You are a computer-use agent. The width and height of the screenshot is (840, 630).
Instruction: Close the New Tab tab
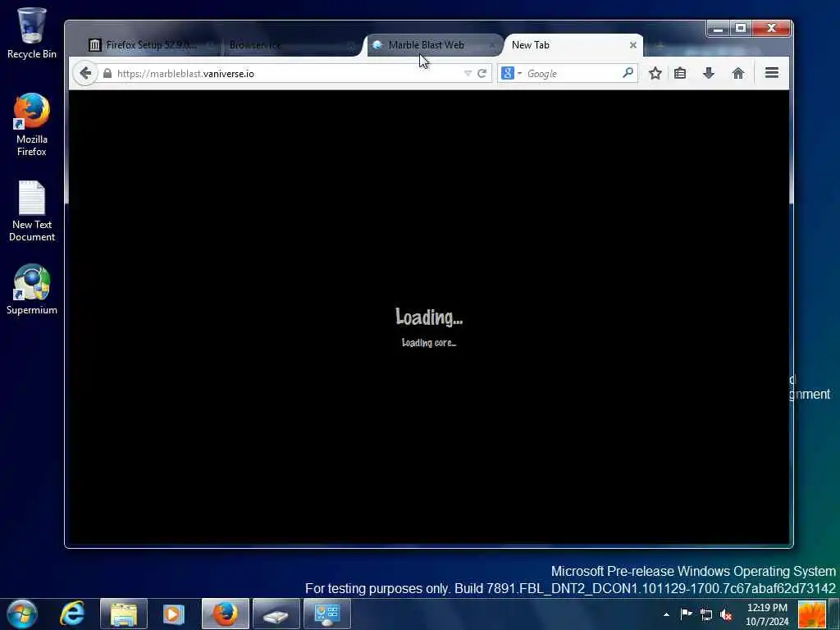632,45
